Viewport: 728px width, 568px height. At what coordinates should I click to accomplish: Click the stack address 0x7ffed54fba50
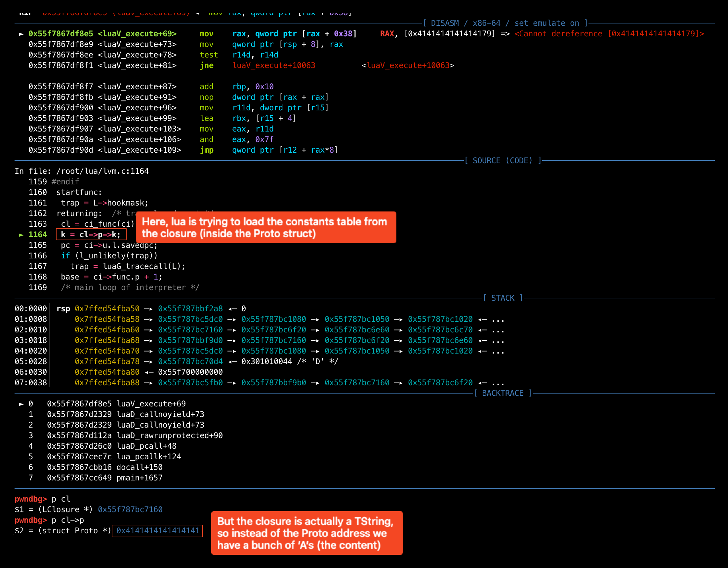107,309
